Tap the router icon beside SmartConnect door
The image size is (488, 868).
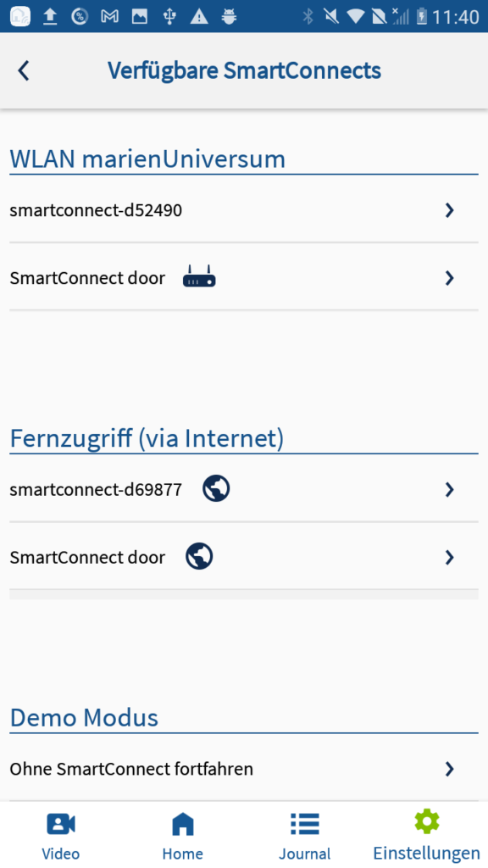pyautogui.click(x=199, y=276)
